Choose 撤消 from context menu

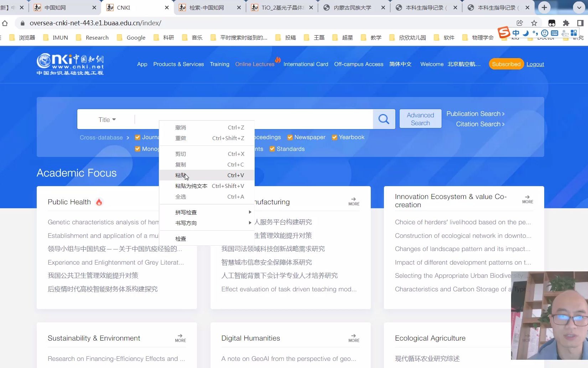click(x=207, y=127)
